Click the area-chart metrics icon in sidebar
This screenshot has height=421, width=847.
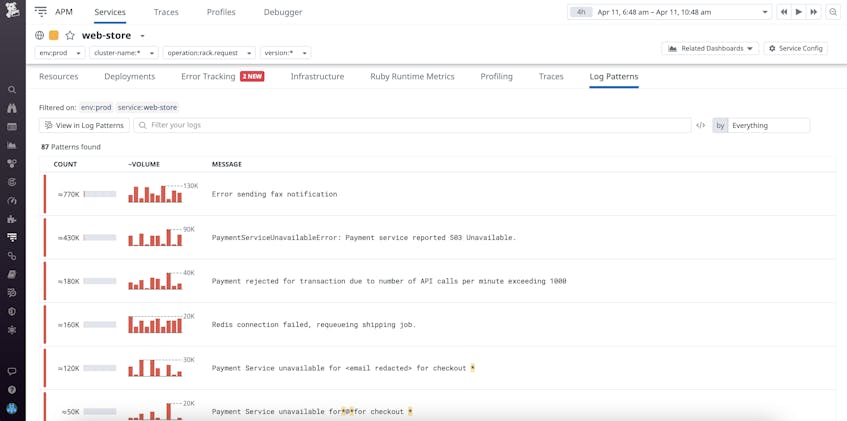click(x=12, y=145)
